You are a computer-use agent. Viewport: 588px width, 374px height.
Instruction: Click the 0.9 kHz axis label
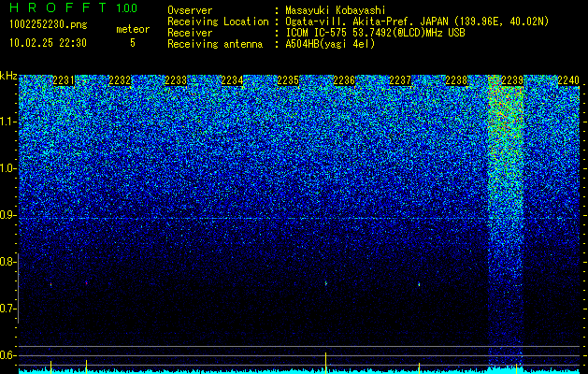7,215
